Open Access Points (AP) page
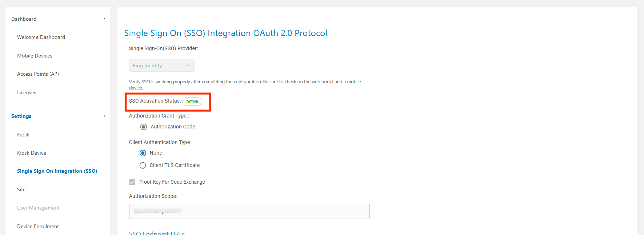 [x=38, y=74]
